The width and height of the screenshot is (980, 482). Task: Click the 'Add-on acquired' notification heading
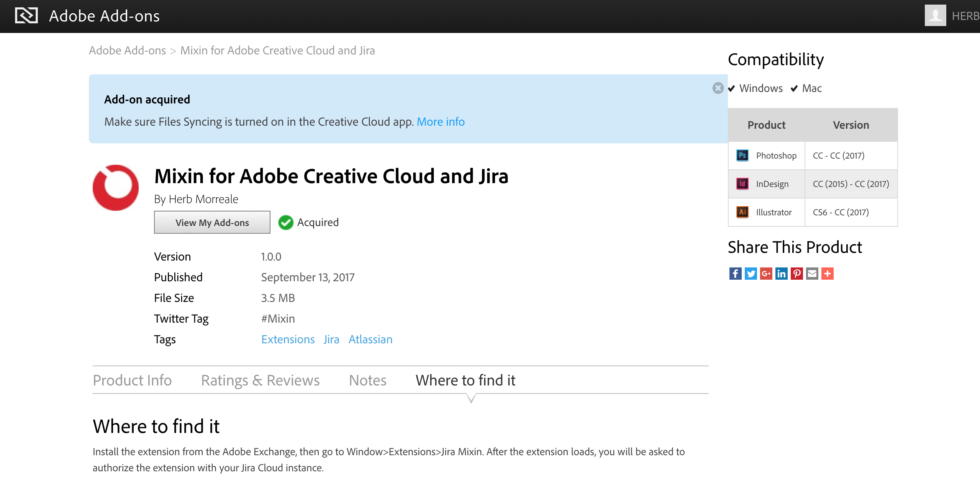(147, 100)
